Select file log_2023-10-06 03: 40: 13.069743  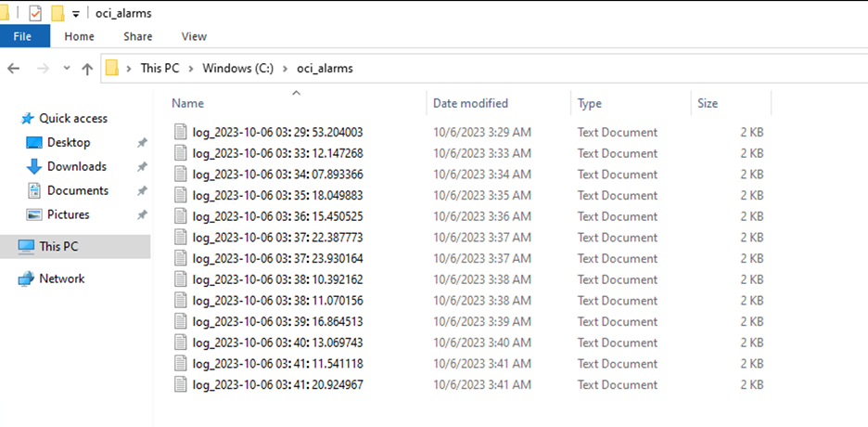point(278,343)
